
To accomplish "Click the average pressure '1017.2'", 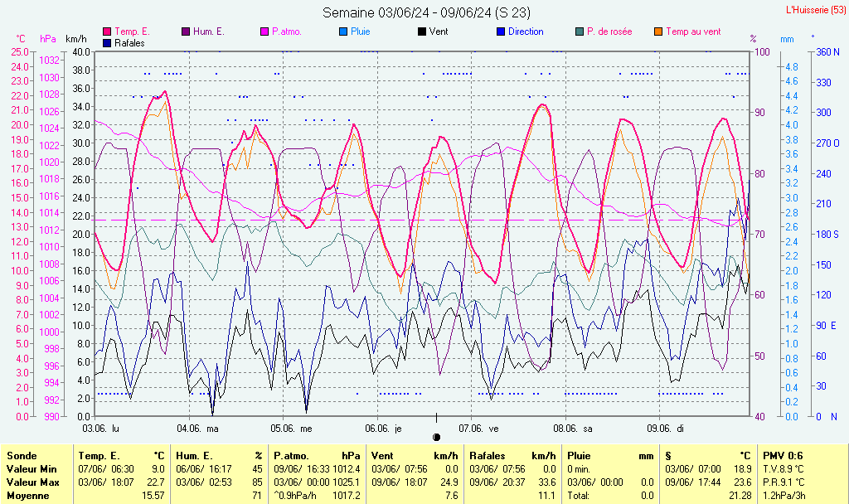I will 347,496.
